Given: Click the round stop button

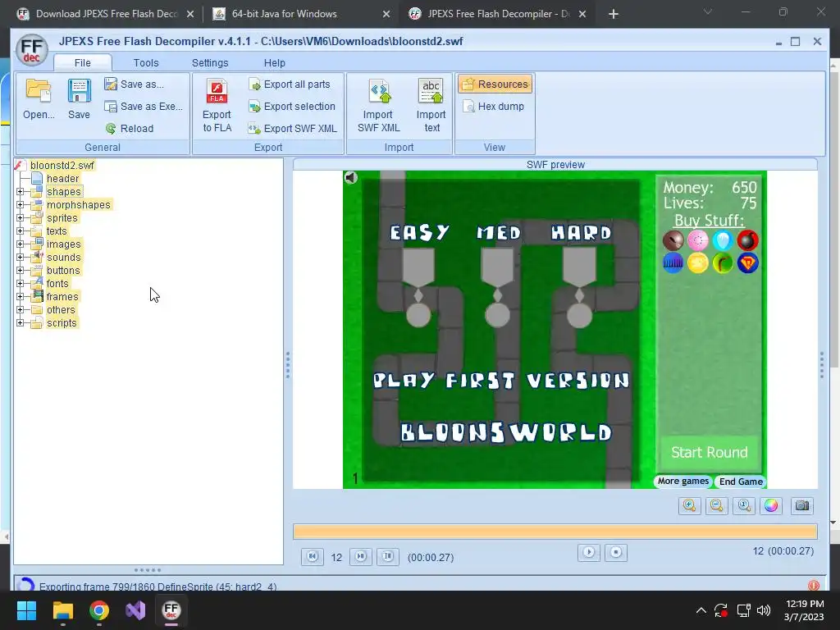Looking at the screenshot, I should pos(616,552).
